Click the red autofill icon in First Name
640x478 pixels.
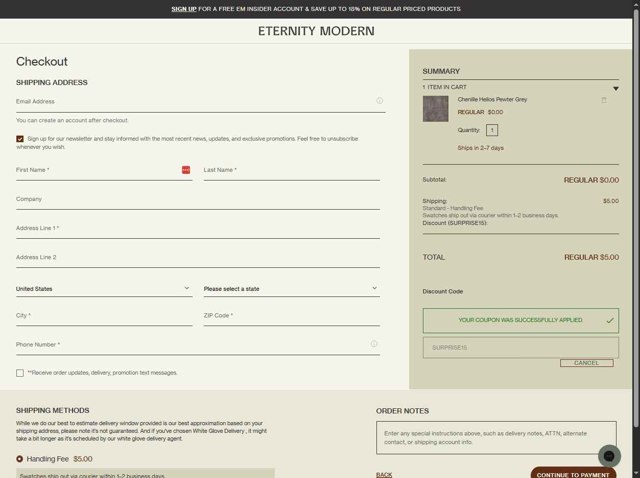pyautogui.click(x=186, y=170)
